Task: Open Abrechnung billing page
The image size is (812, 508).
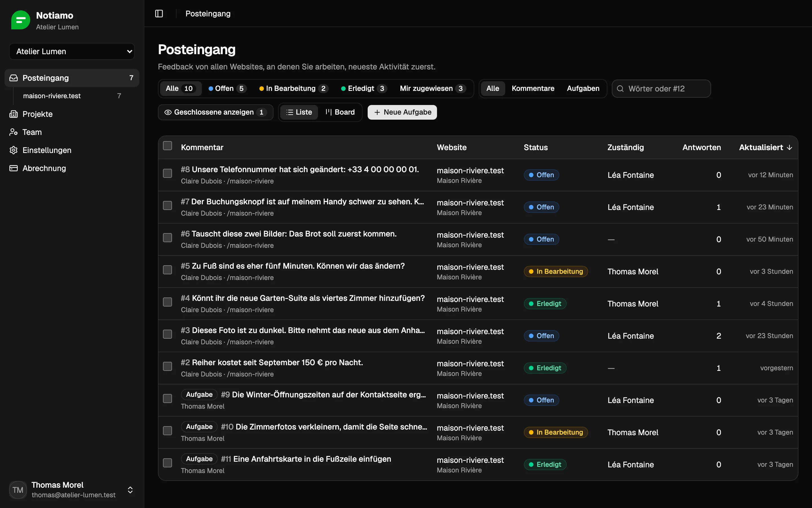Action: coord(72,168)
